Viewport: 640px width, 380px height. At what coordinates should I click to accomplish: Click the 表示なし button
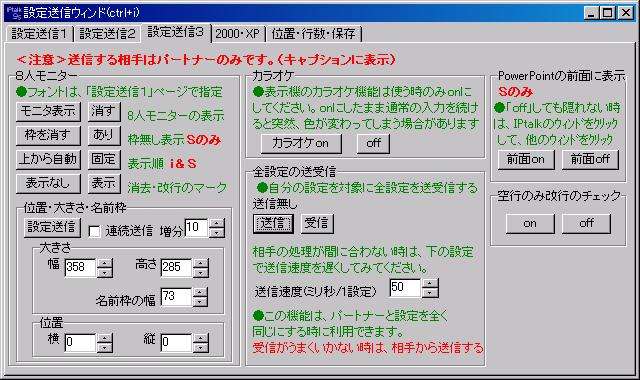tap(48, 183)
